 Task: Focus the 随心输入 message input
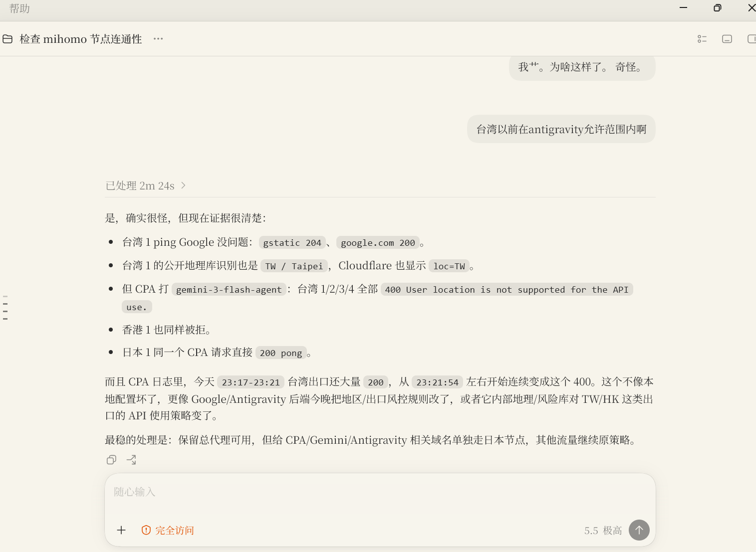(380, 492)
